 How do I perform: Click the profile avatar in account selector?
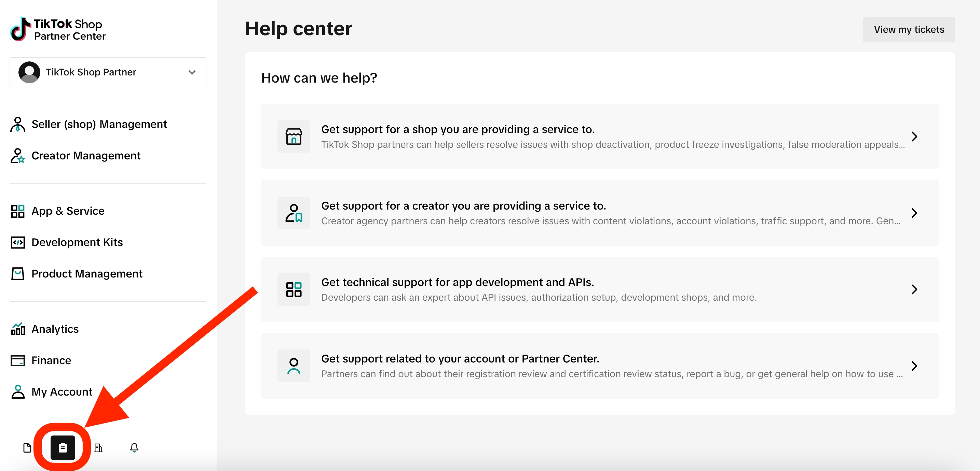29,72
